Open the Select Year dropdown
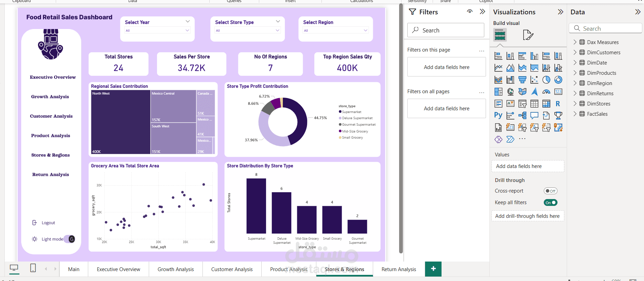This screenshot has height=281, width=644. click(157, 30)
